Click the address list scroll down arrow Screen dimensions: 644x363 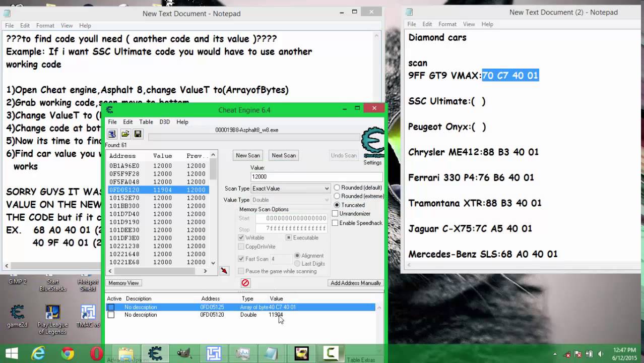213,263
